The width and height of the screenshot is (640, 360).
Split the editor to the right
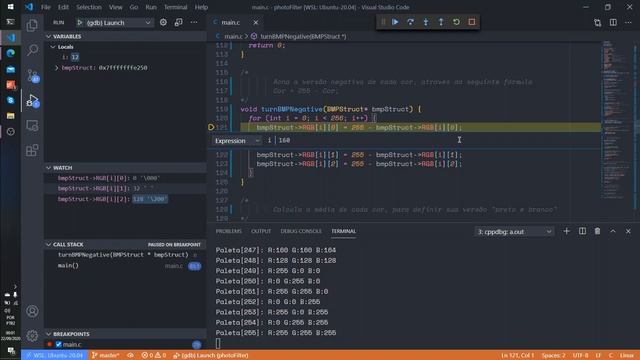click(x=613, y=22)
